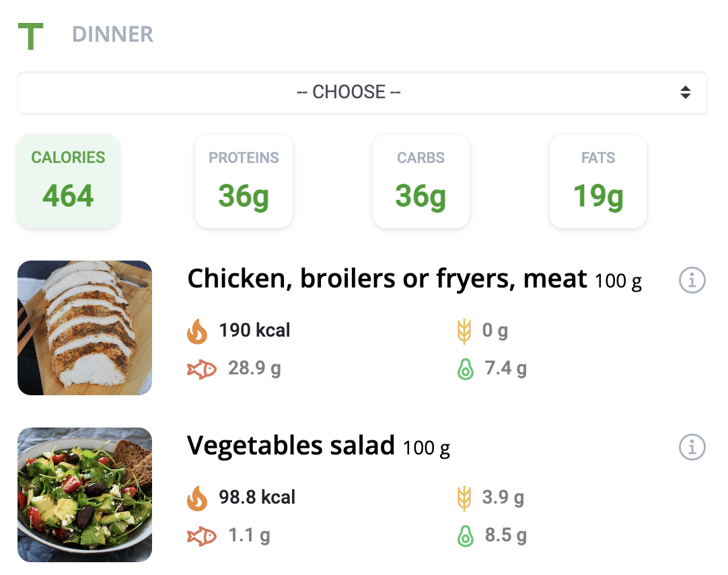This screenshot has height=575, width=728.
Task: Open info for Chicken broilers meat
Action: [x=692, y=280]
